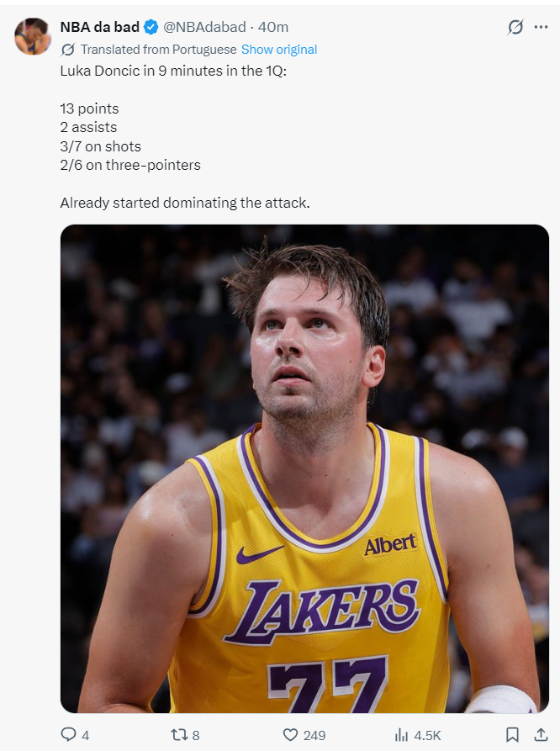This screenshot has height=751, width=560.
Task: Open the NBA da bad profile avatar
Action: click(32, 36)
